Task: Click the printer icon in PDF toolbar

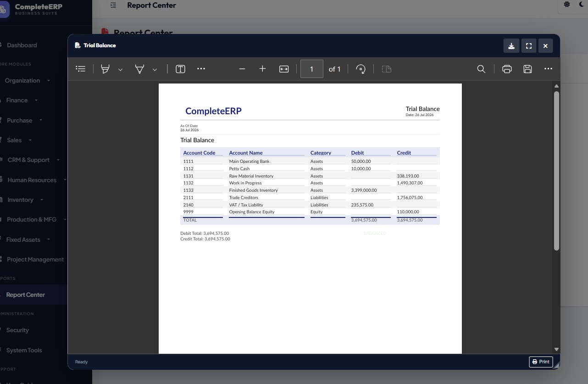Action: (507, 69)
